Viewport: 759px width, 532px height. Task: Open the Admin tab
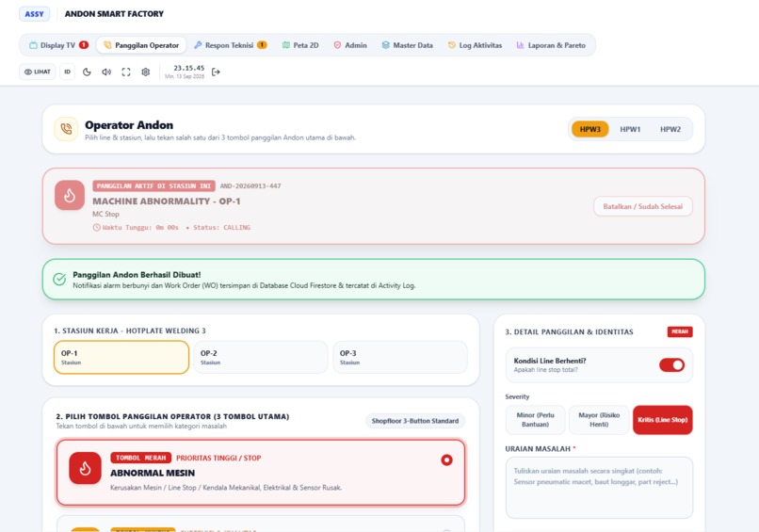[350, 45]
